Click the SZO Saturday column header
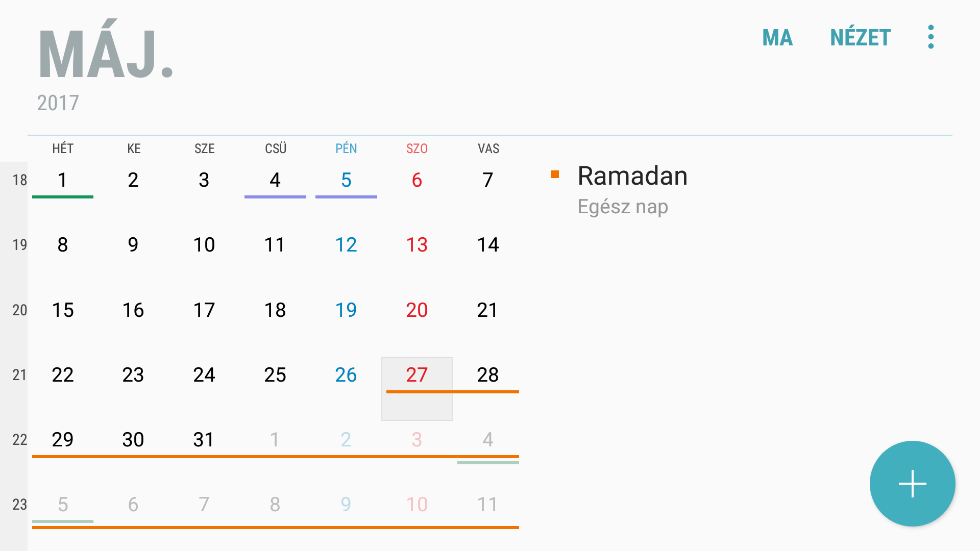Viewport: 980px width, 551px height. (x=417, y=148)
